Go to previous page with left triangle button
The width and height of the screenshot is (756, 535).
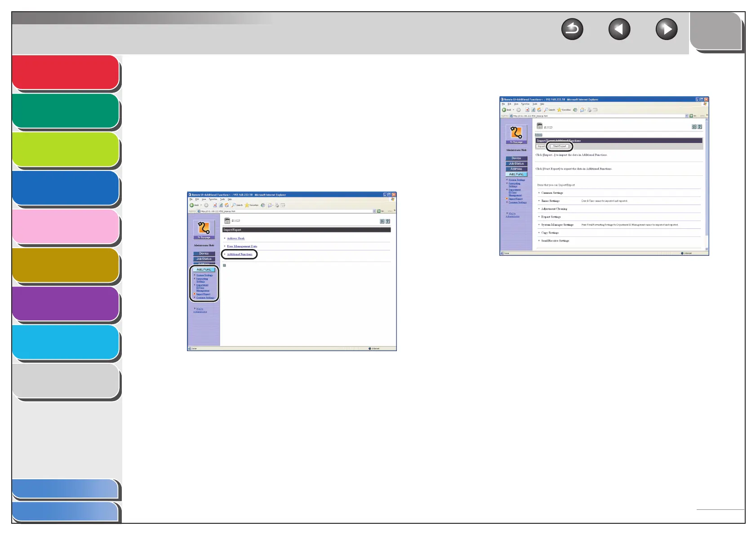click(x=619, y=30)
